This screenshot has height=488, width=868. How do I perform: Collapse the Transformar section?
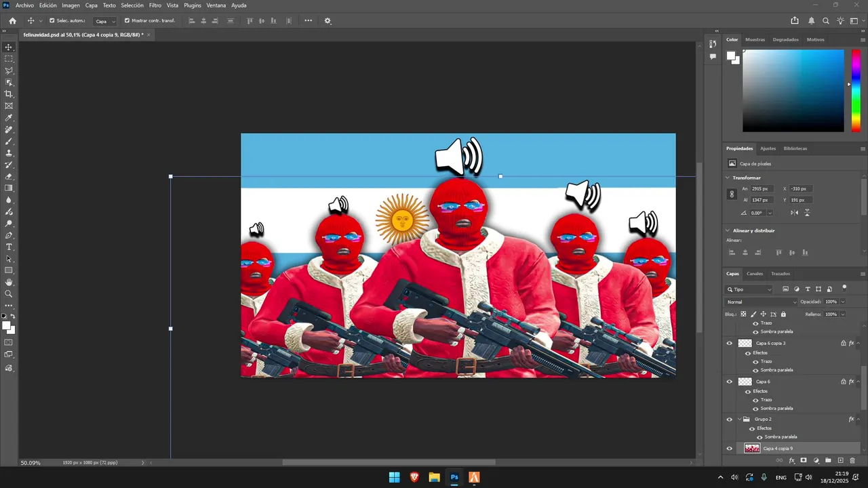pyautogui.click(x=728, y=178)
